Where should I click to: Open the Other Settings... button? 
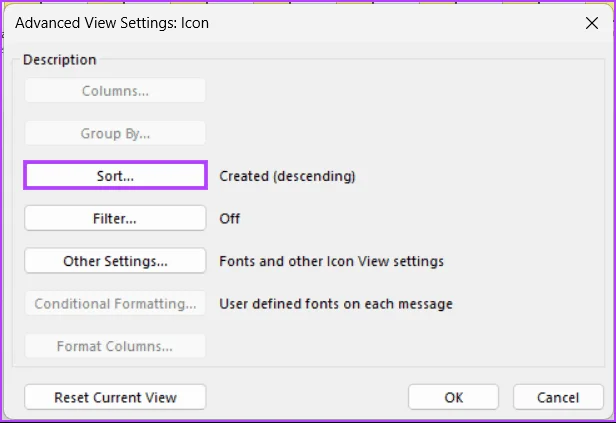(115, 260)
